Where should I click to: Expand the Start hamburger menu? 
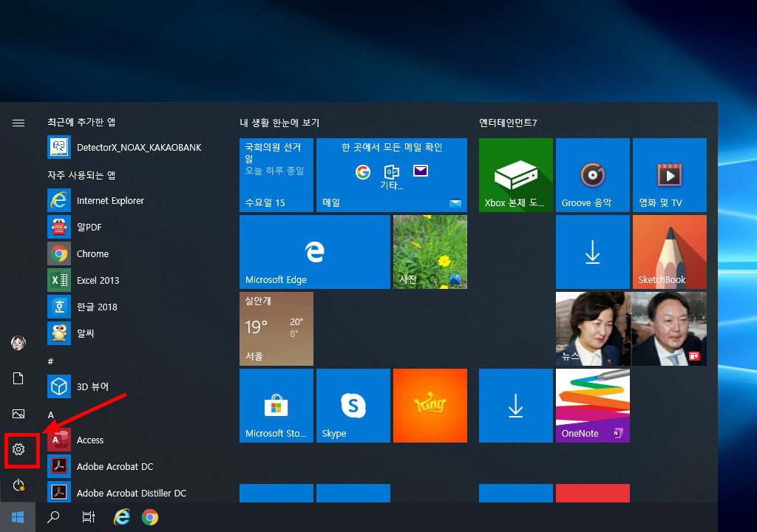coord(18,123)
